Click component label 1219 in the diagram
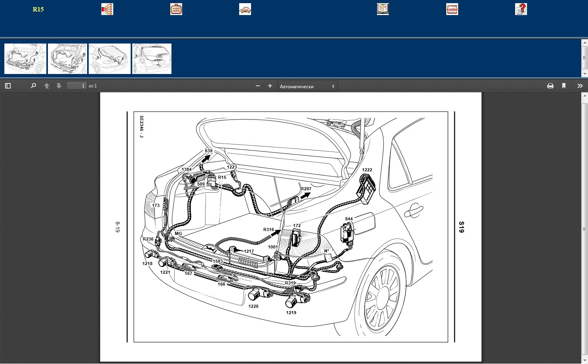The width and height of the screenshot is (588, 364). 291,313
